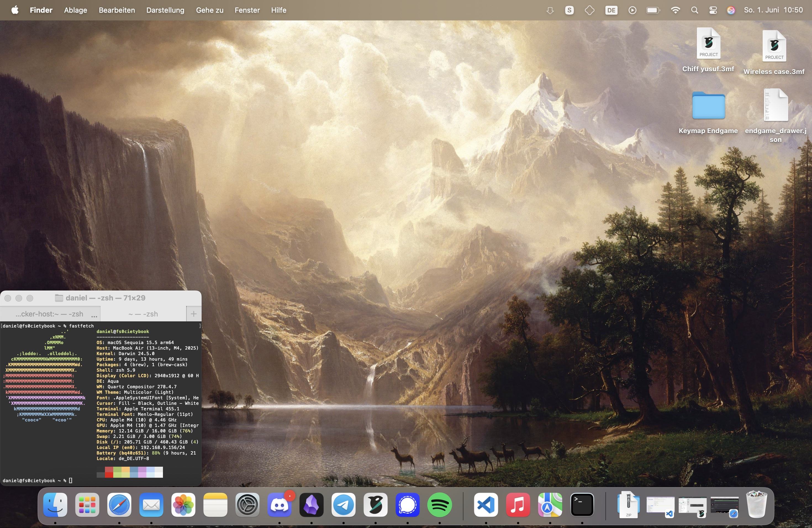Open the Darstellung menu
812x528 pixels.
tap(165, 10)
